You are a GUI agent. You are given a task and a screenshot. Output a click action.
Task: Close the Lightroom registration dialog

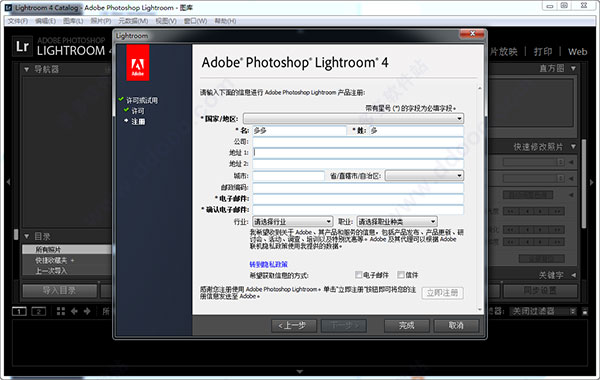(472, 34)
